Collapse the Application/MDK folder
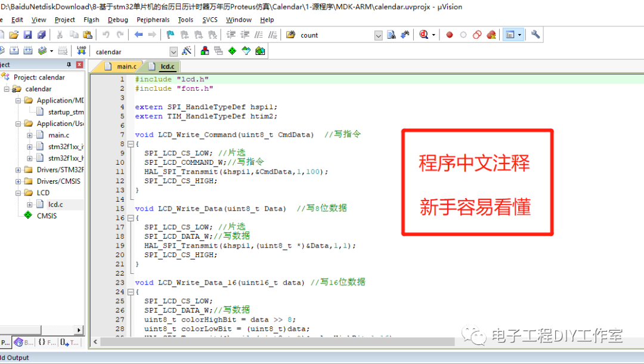The width and height of the screenshot is (644, 364). 18,100
